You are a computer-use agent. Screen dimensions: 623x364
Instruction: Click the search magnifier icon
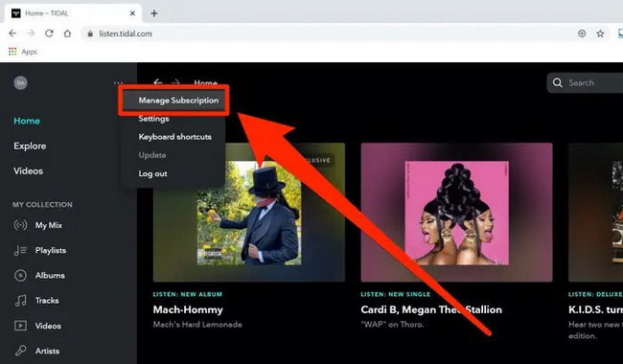tap(558, 83)
